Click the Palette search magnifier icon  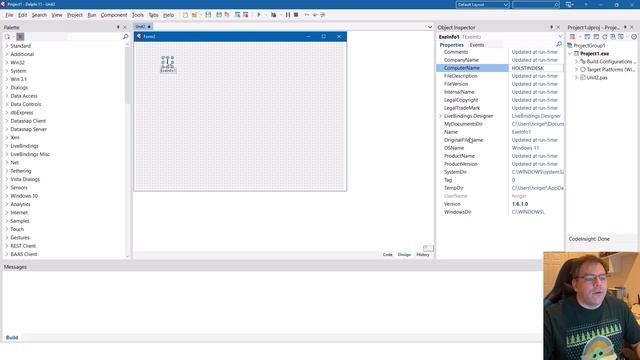click(125, 37)
